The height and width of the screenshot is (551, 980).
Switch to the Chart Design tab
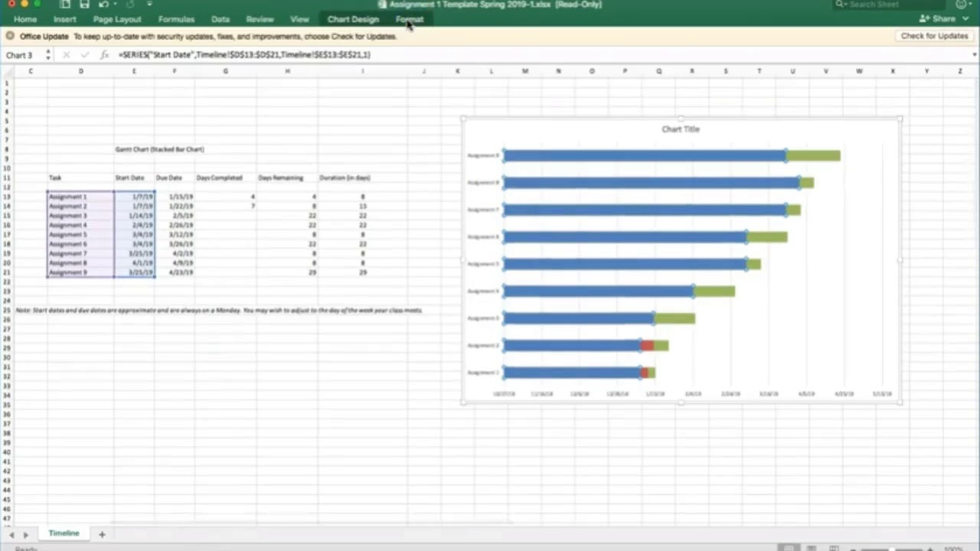[x=353, y=19]
